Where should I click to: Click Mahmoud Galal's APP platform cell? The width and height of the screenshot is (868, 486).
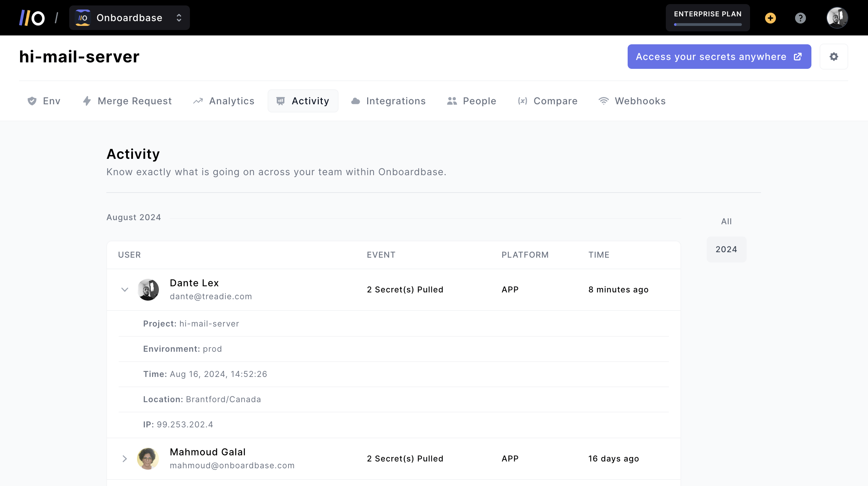pos(510,459)
